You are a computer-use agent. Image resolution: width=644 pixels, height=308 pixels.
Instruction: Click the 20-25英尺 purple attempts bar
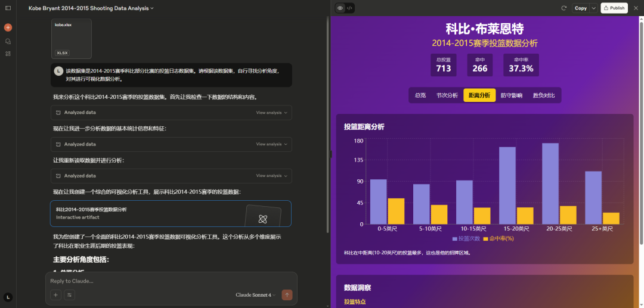click(x=550, y=183)
